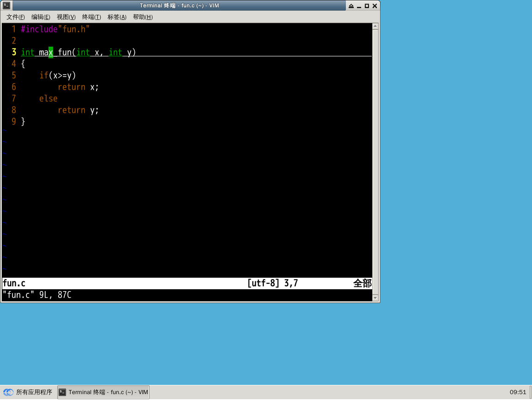This screenshot has height=414, width=532.
Task: Click the scrollbar down arrow
Action: pos(375,298)
